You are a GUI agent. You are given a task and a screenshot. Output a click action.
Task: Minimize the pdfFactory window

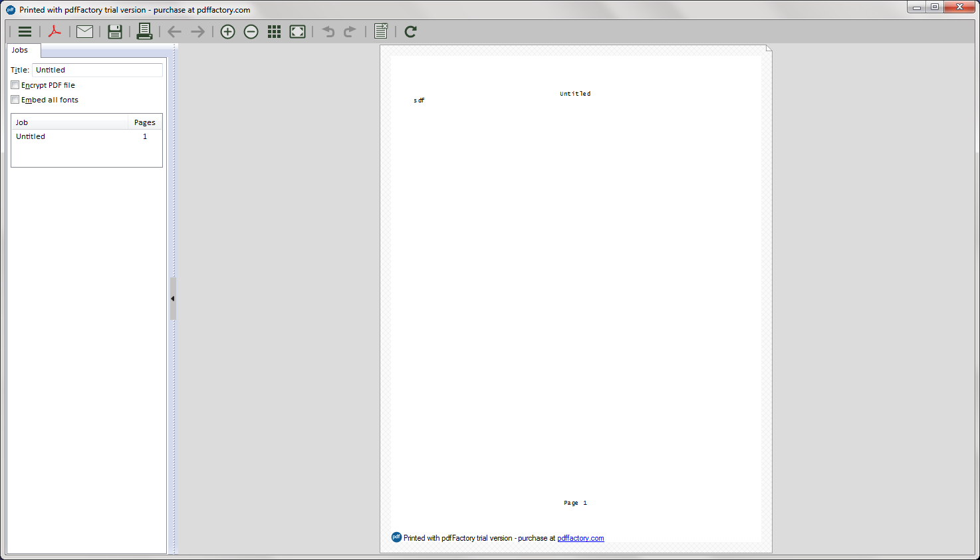917,7
